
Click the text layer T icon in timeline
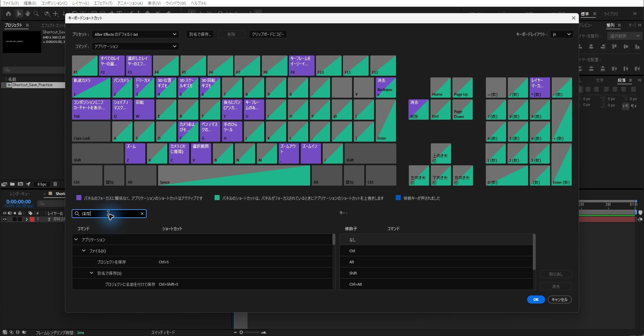click(49, 219)
